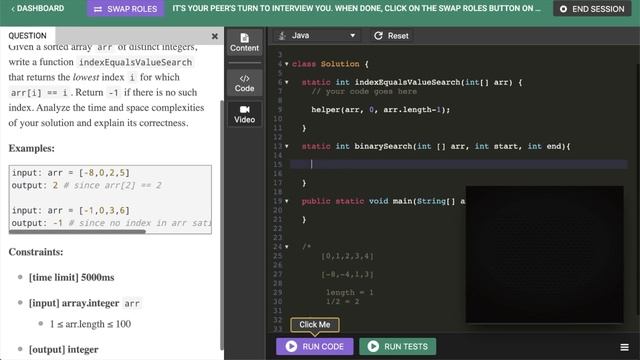This screenshot has width=640, height=360.
Task: Click the '[-8,-4,1,3]' comment line
Action: click(x=347, y=274)
